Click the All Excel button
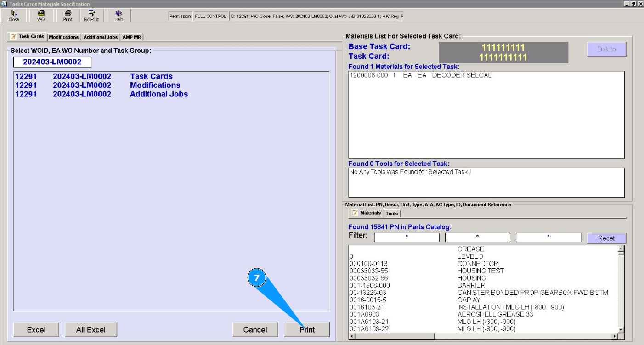The height and width of the screenshot is (345, 644). click(91, 329)
